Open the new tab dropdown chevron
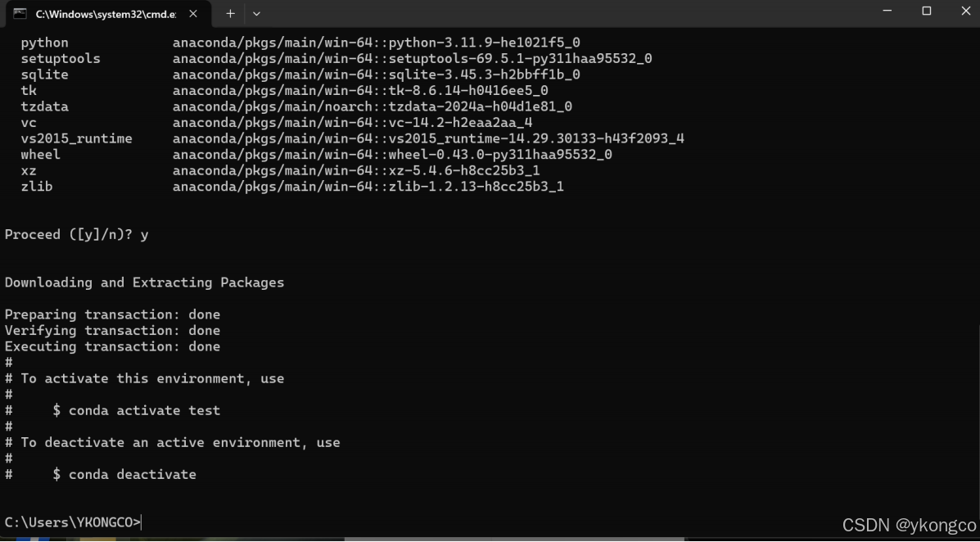980x542 pixels. 256,13
